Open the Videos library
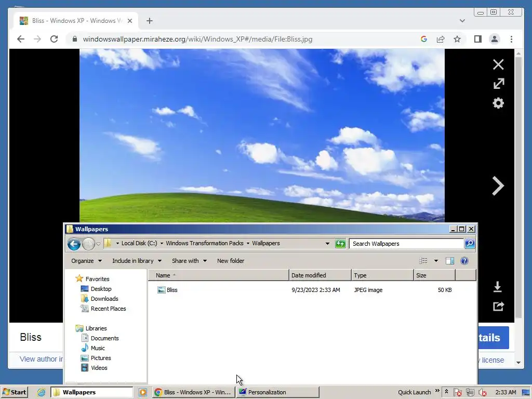Screen dimensions: 532x399 coord(99,367)
